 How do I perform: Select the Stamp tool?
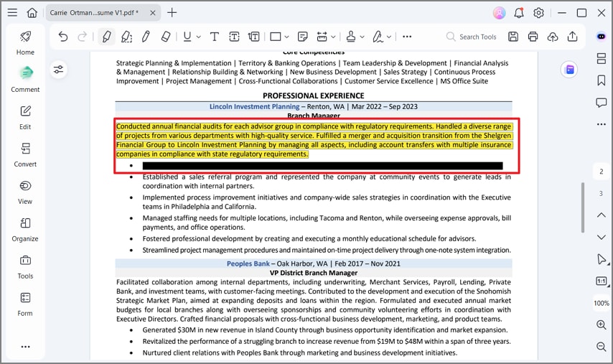(x=351, y=37)
